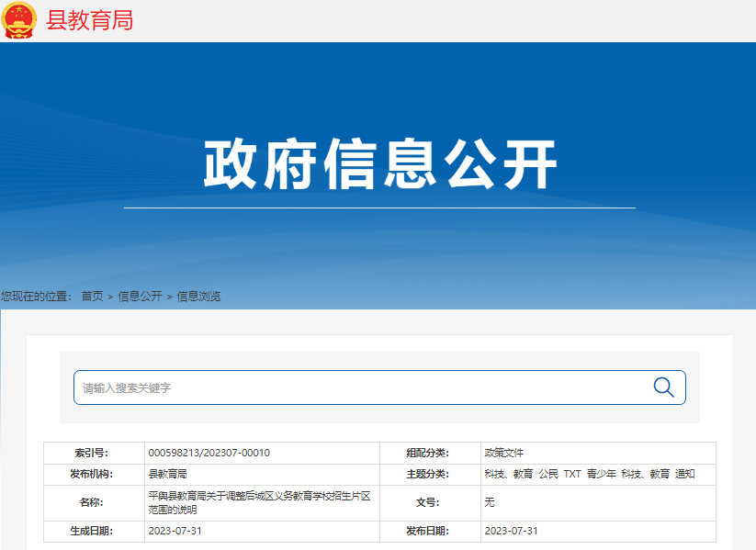Click the magnifier search icon
This screenshot has width=756, height=550.
pyautogui.click(x=663, y=387)
